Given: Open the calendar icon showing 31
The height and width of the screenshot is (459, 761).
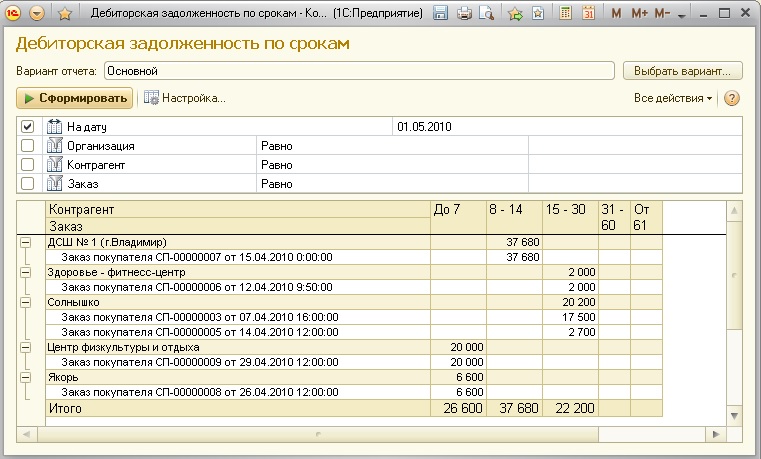Looking at the screenshot, I should (588, 13).
